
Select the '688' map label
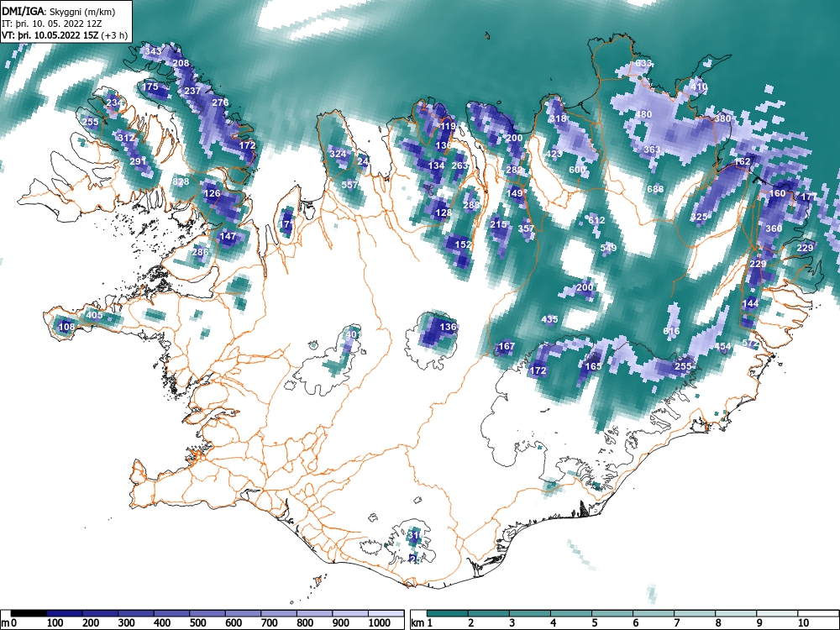pyautogui.click(x=656, y=190)
